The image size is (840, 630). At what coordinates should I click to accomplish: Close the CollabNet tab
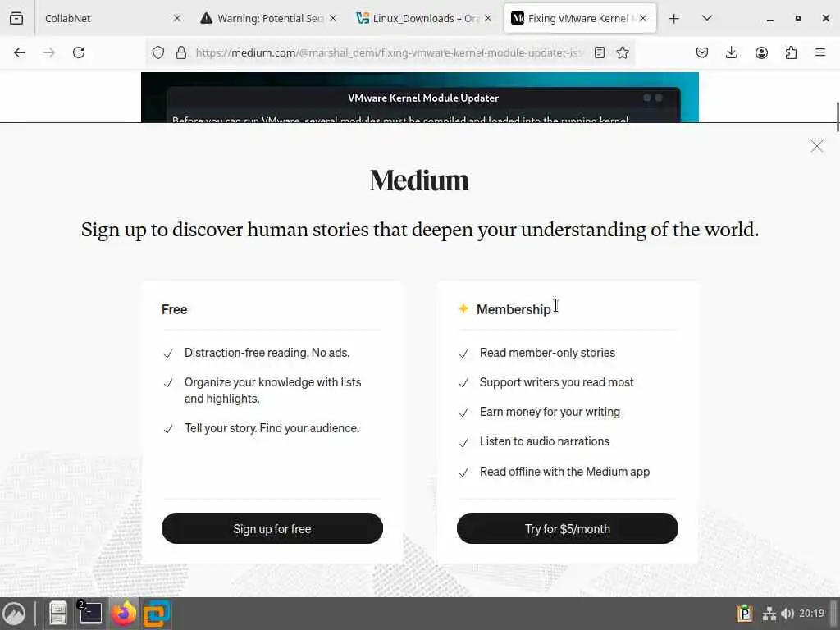pos(177,18)
